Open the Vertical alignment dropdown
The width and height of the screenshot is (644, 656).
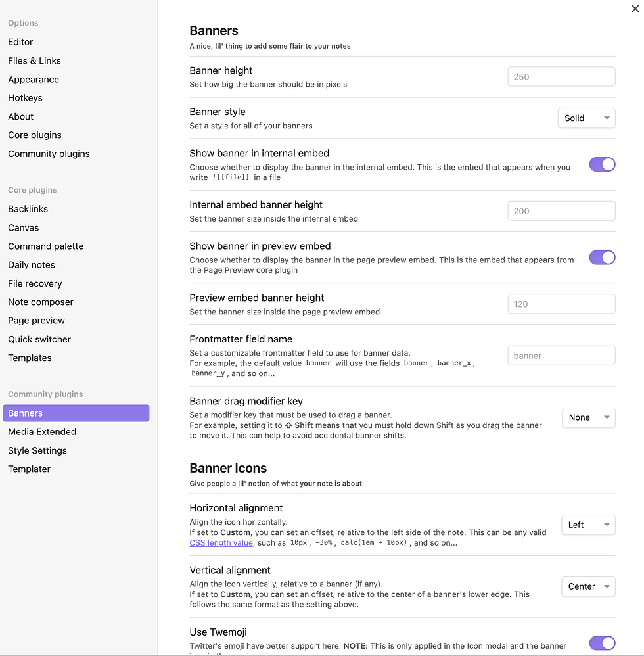point(587,586)
